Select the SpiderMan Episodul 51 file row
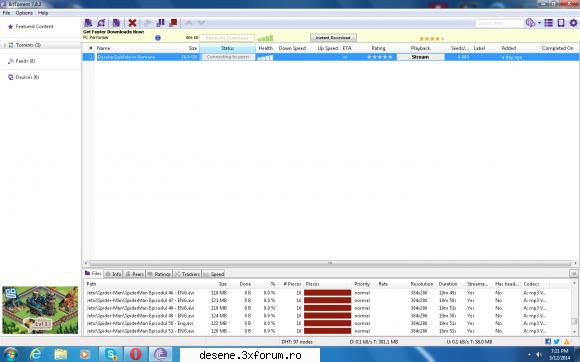 [328, 331]
